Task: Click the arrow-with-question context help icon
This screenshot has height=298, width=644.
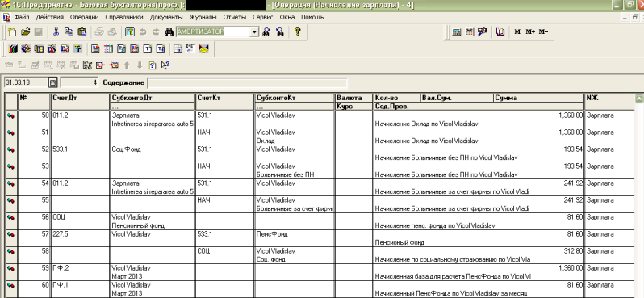Action: click(x=165, y=65)
